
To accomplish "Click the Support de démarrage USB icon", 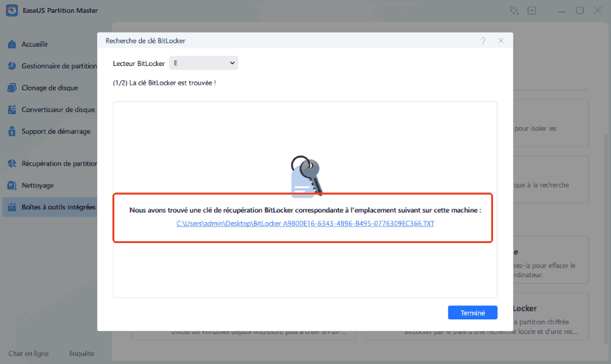I will coord(12,131).
